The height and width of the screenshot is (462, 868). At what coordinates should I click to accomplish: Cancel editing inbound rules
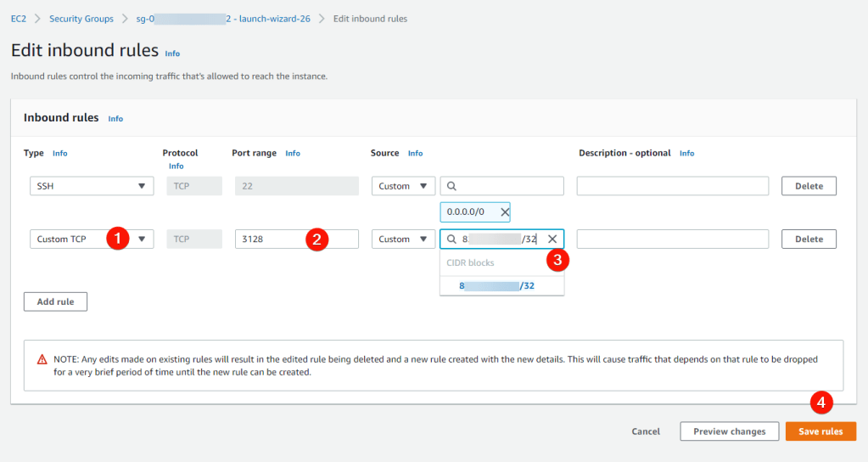(646, 431)
